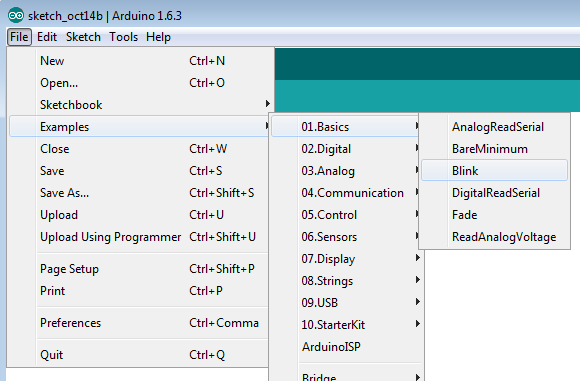
Task: Click the Arduino logo icon in title bar
Action: click(16, 16)
